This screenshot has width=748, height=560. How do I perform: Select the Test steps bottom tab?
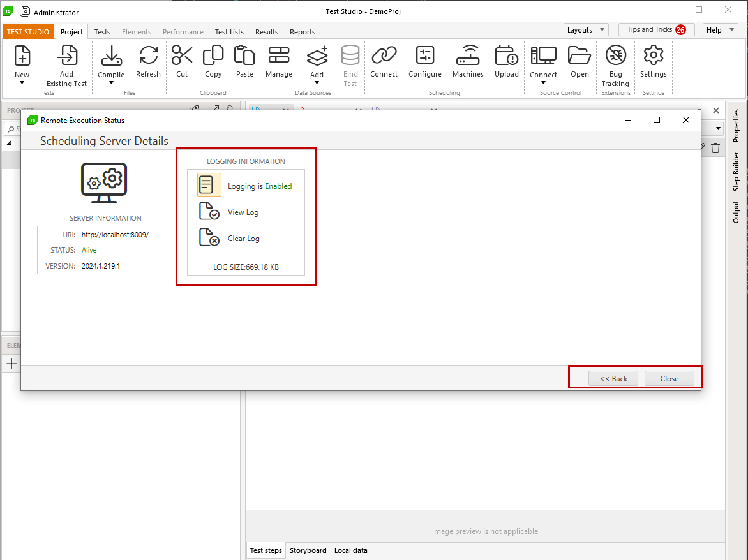coord(266,550)
